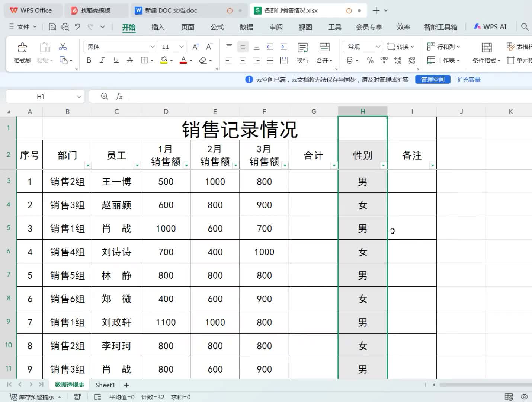532x402 pixels.
Task: Click the 管理空间 button
Action: coord(433,80)
